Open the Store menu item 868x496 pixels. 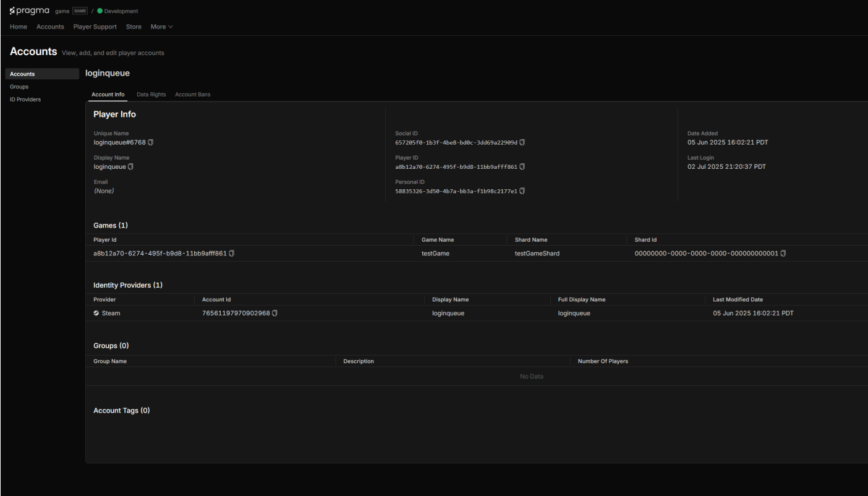tap(134, 27)
